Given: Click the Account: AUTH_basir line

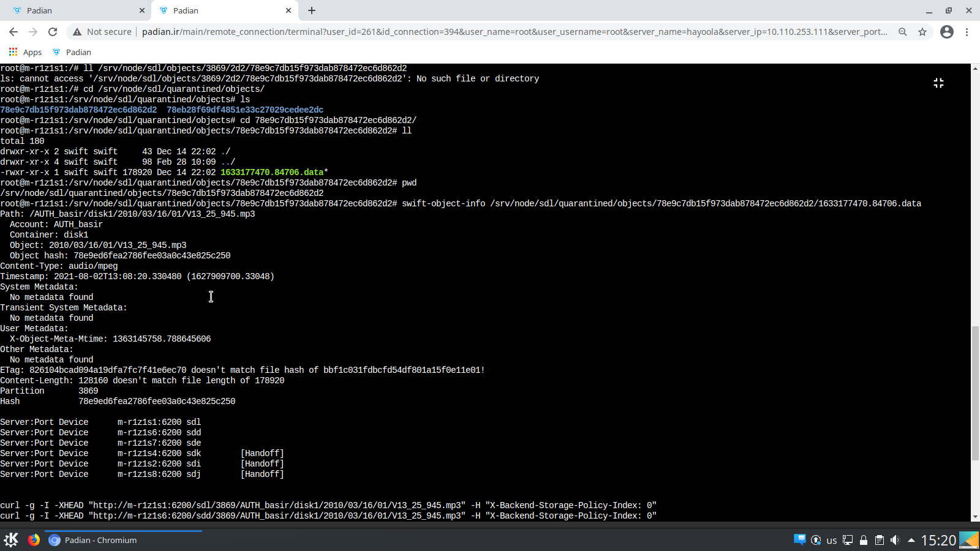Looking at the screenshot, I should 56,224.
